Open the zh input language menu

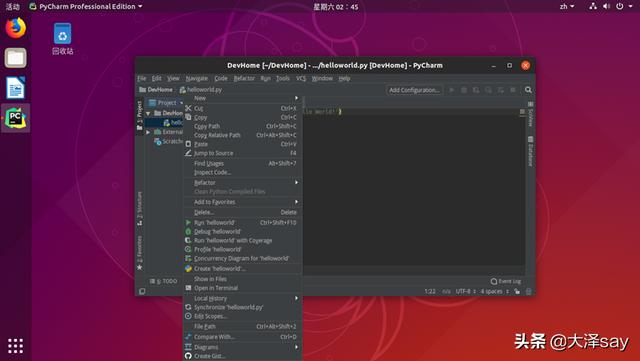tap(567, 6)
